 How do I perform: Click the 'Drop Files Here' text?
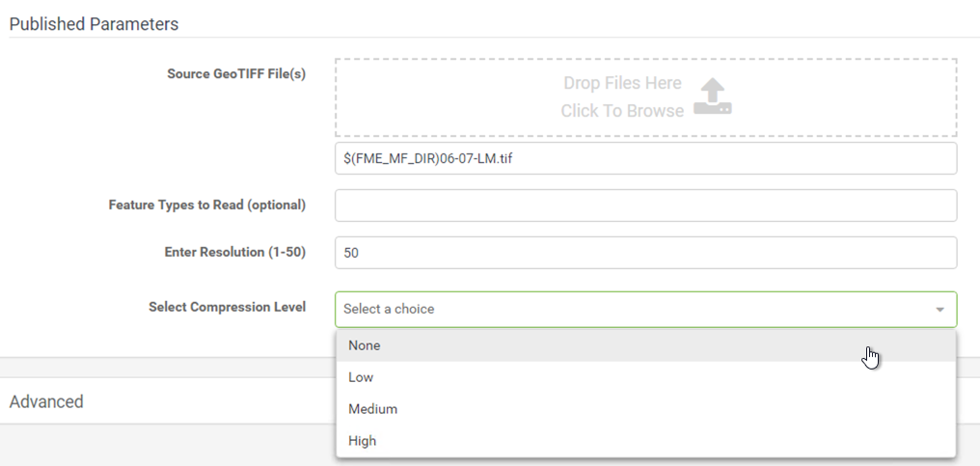[x=622, y=83]
